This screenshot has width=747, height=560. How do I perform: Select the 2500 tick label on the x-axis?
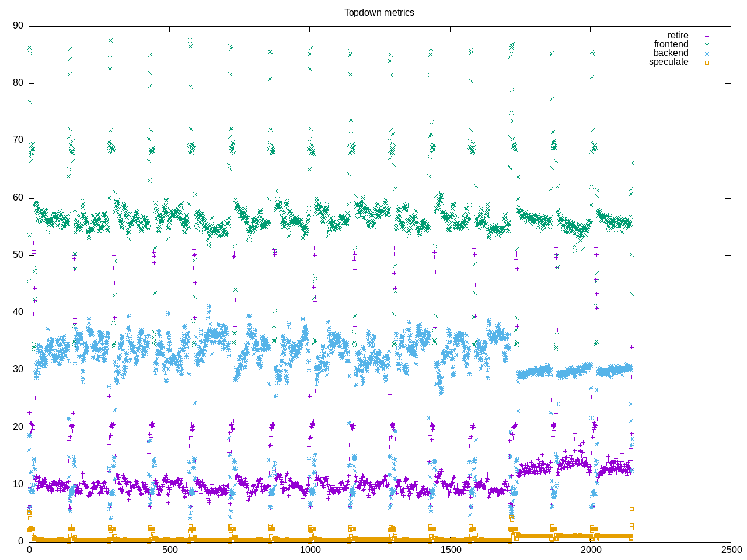click(x=731, y=550)
